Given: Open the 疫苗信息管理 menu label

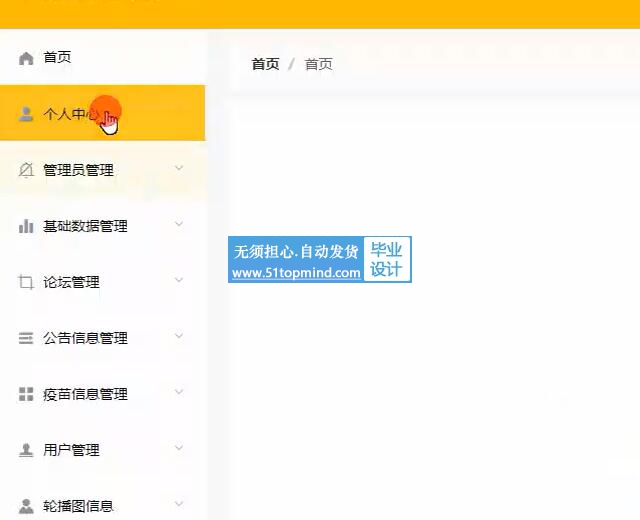Looking at the screenshot, I should click(x=85, y=394).
